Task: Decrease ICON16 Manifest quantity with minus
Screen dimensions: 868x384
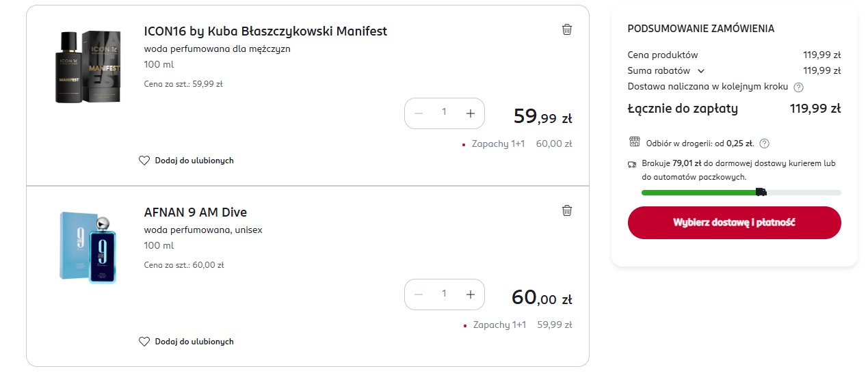Action: (x=419, y=113)
